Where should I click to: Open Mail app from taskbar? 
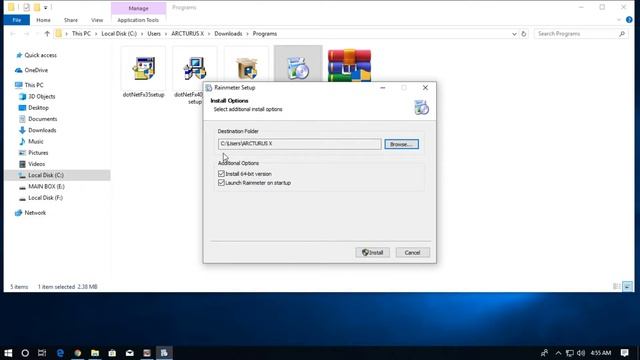130,353
